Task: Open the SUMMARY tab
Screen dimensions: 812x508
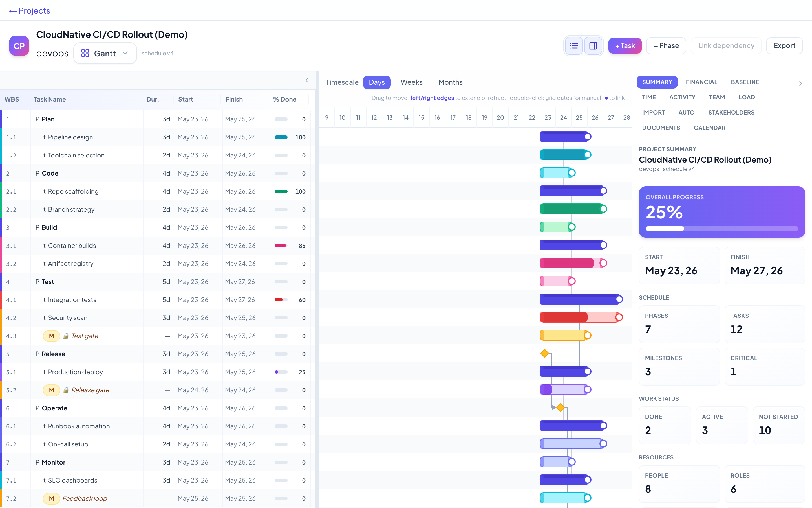Action: (657, 82)
